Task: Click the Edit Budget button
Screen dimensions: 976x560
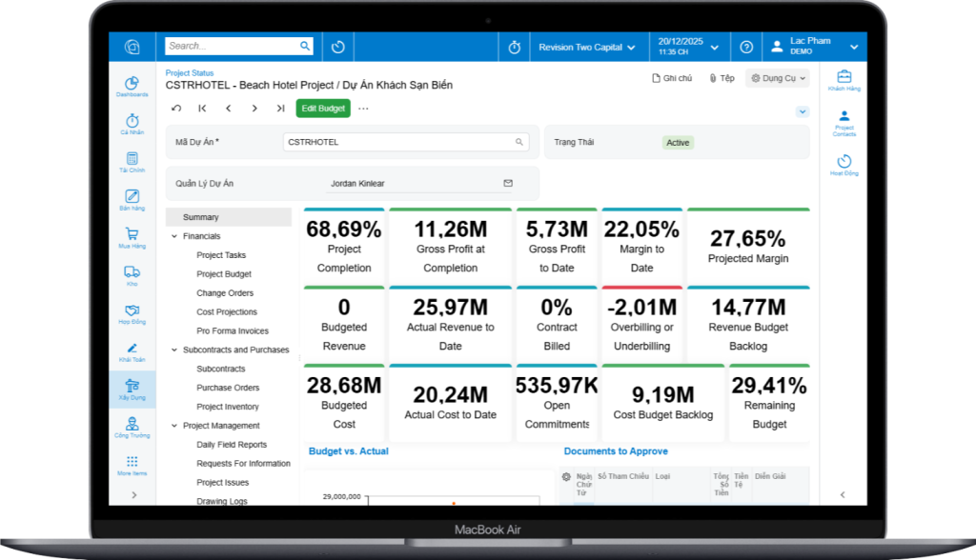Action: (x=323, y=109)
